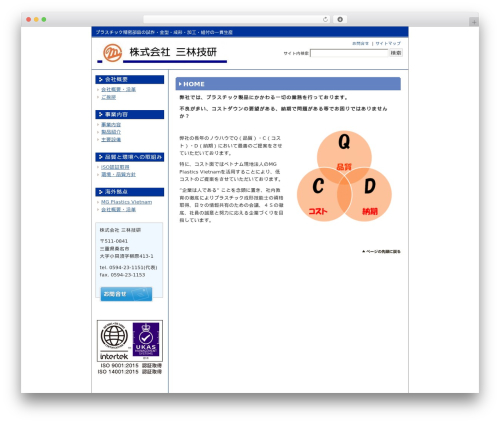Click the fax. 0594-23-1153 text
The image size is (500, 423).
point(122,275)
